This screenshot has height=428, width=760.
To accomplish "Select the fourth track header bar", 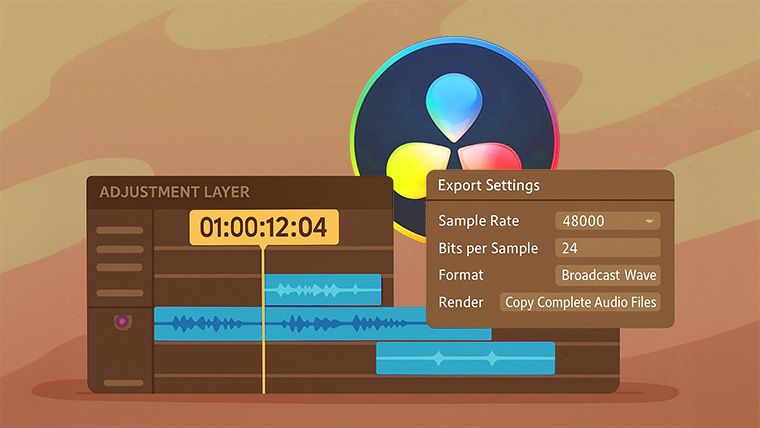I will (x=120, y=293).
